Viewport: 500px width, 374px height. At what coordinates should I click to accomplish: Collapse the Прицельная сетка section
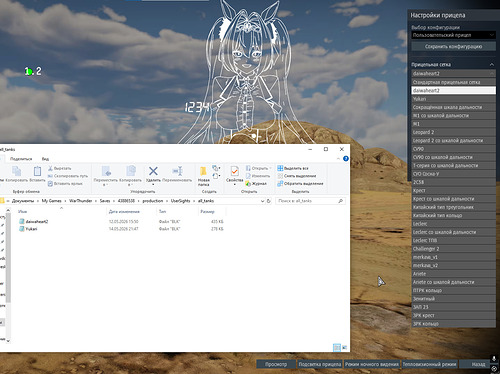click(492, 64)
